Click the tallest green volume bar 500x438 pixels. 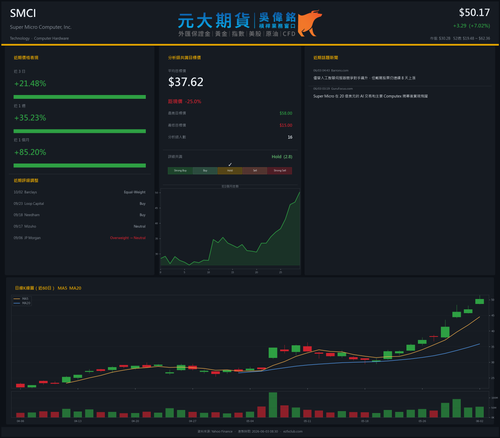(x=273, y=405)
